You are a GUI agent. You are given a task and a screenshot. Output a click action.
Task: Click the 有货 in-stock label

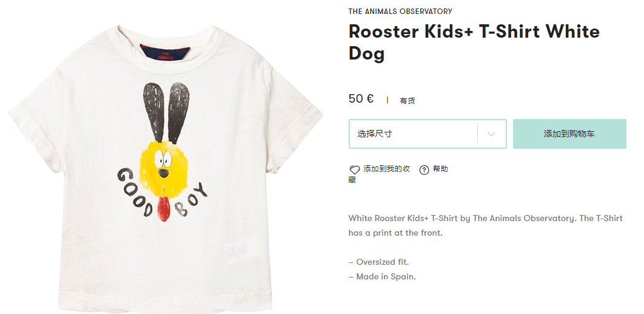pyautogui.click(x=408, y=100)
